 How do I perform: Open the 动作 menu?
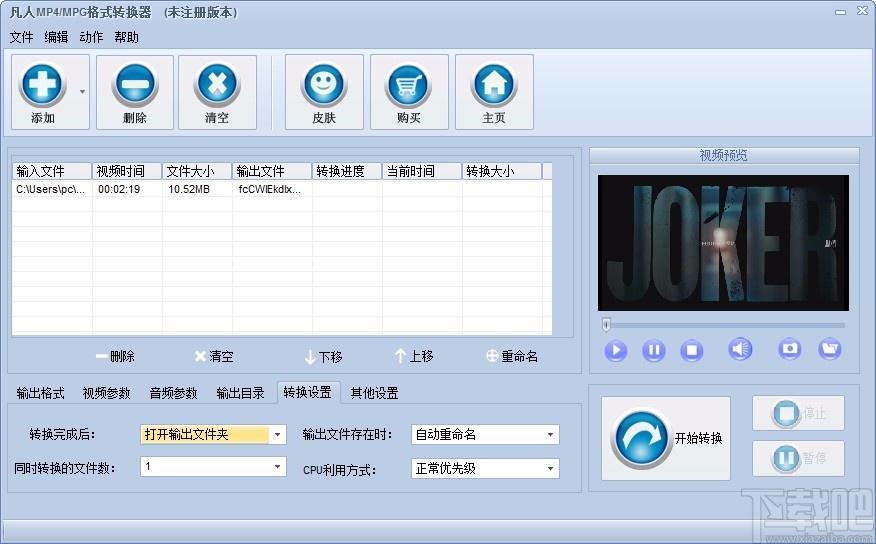pyautogui.click(x=91, y=37)
